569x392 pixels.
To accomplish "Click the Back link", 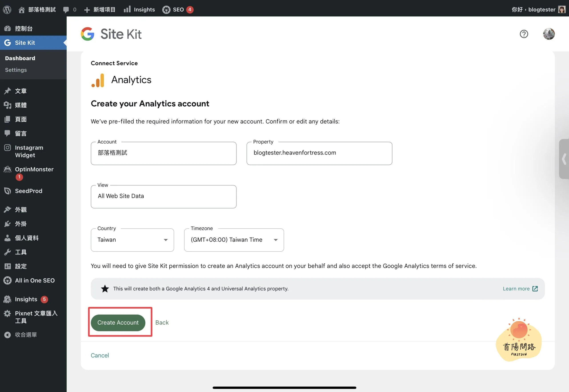I will click(x=162, y=323).
